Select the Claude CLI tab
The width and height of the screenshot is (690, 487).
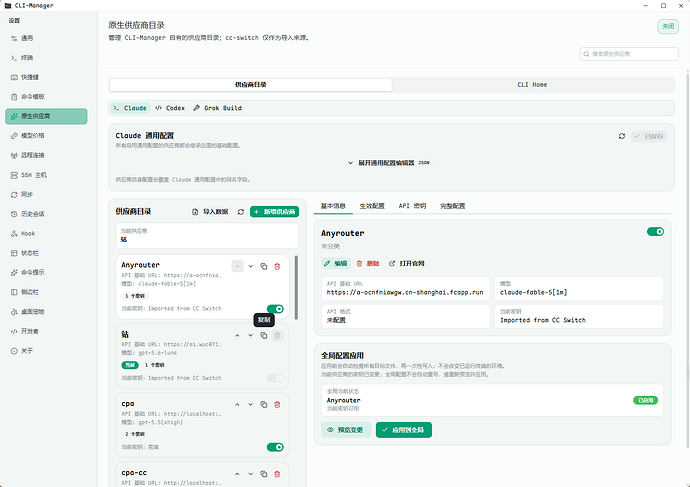click(130, 108)
